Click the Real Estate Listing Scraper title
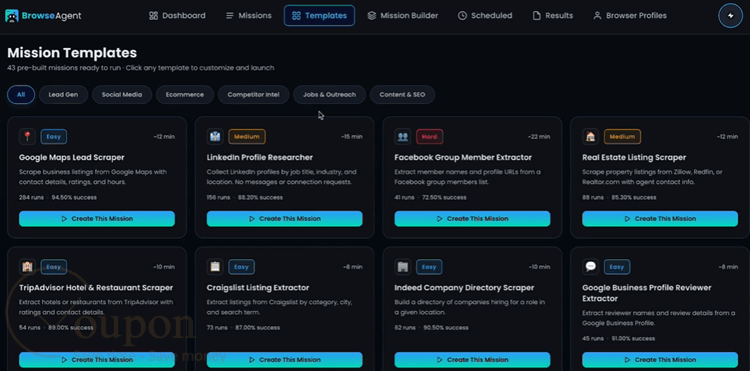The width and height of the screenshot is (750, 371). pyautogui.click(x=634, y=157)
